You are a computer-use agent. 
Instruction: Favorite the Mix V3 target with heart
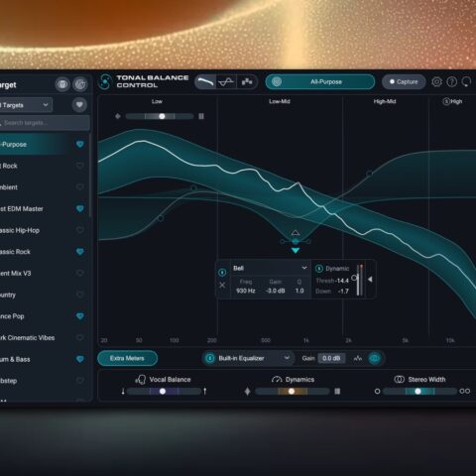(x=80, y=273)
